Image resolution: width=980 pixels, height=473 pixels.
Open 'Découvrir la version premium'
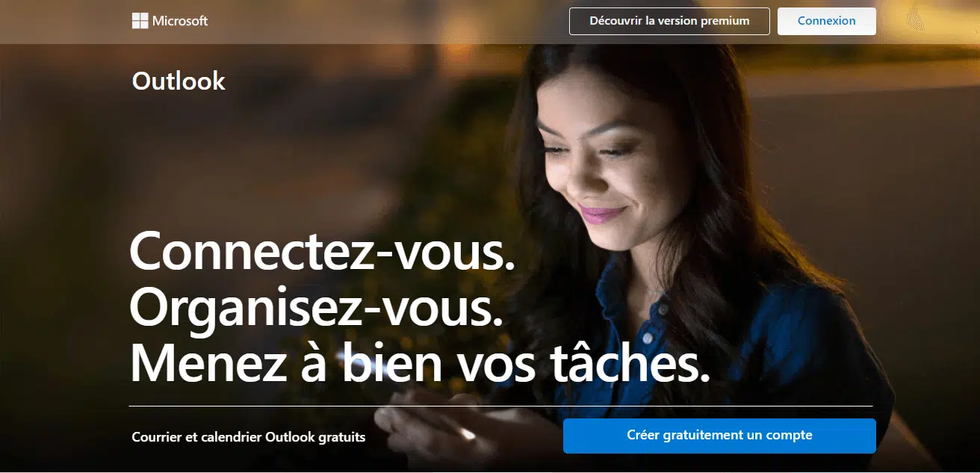669,21
